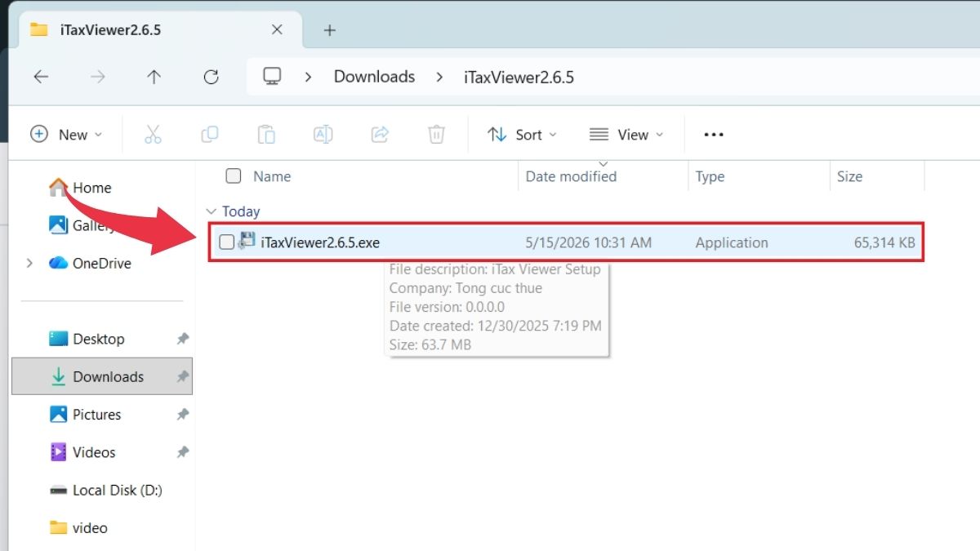Sort by the Size column header
Image resolution: width=980 pixels, height=551 pixels.
(849, 176)
